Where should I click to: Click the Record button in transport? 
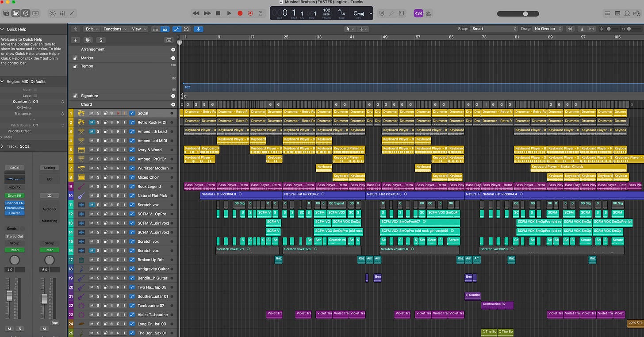click(x=240, y=13)
